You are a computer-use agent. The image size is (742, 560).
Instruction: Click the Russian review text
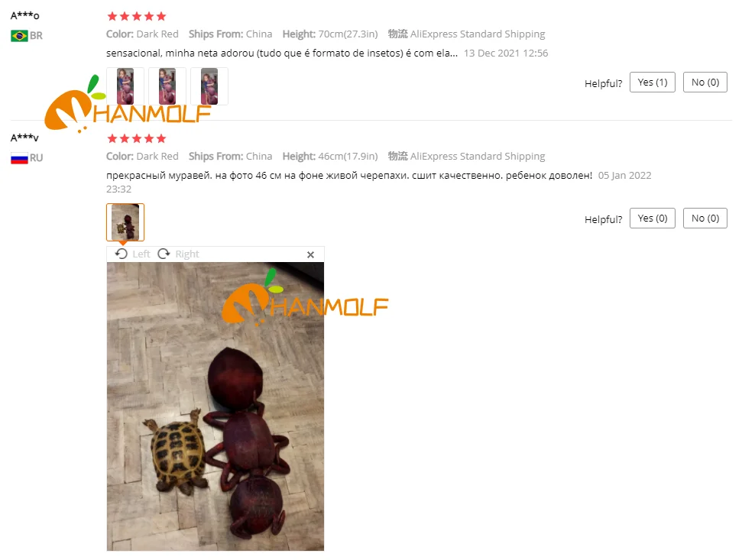(x=349, y=176)
